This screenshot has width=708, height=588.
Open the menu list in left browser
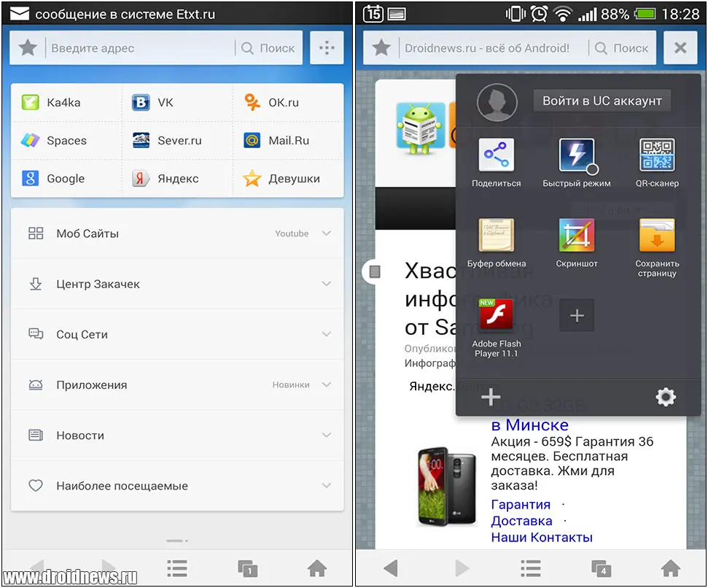click(x=177, y=568)
